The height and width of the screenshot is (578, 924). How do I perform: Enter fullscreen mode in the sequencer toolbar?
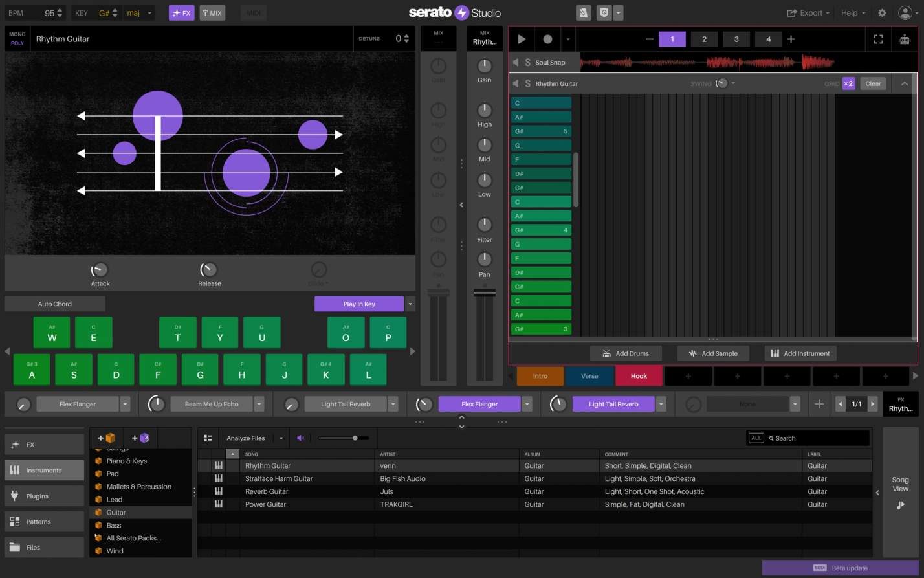click(x=878, y=39)
